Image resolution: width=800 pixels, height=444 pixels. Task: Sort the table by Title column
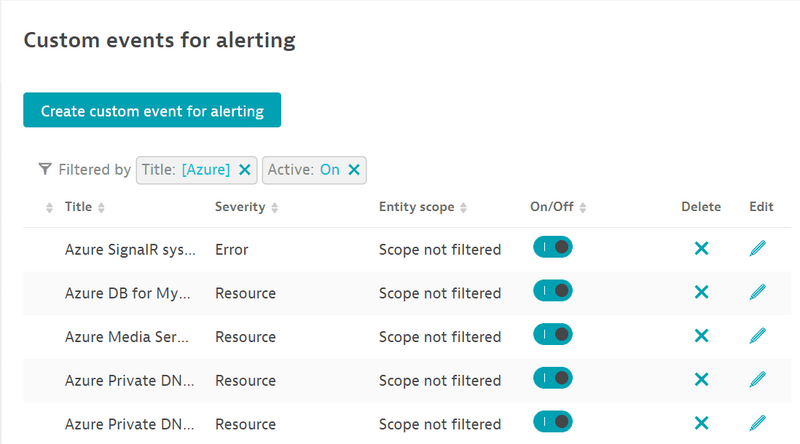tap(78, 207)
